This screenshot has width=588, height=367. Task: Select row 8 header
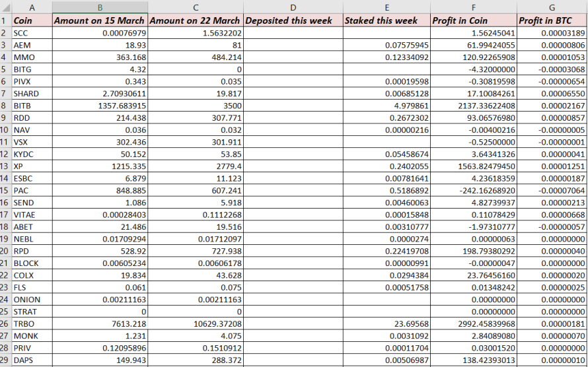tap(5, 106)
